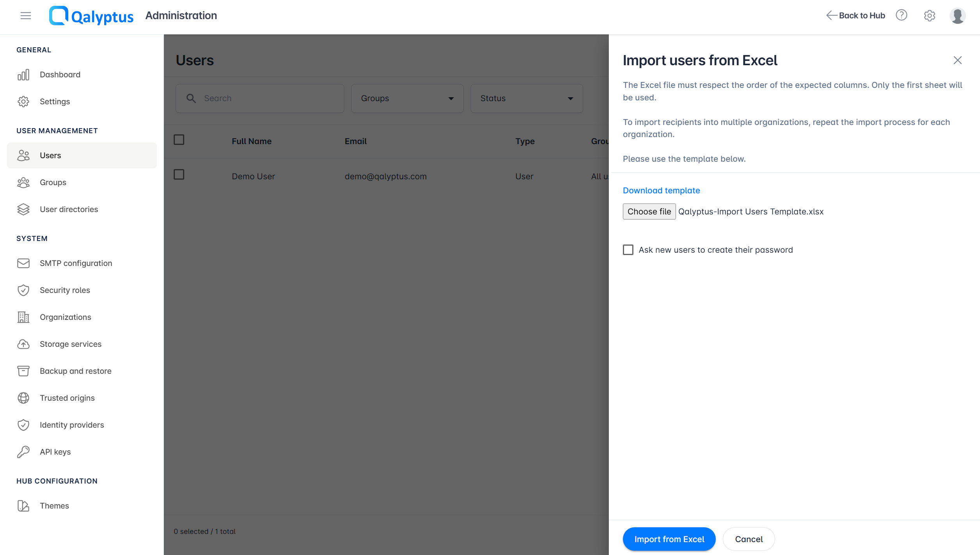Open the Organizations menu entry
This screenshot has height=555, width=980.
[x=65, y=317]
